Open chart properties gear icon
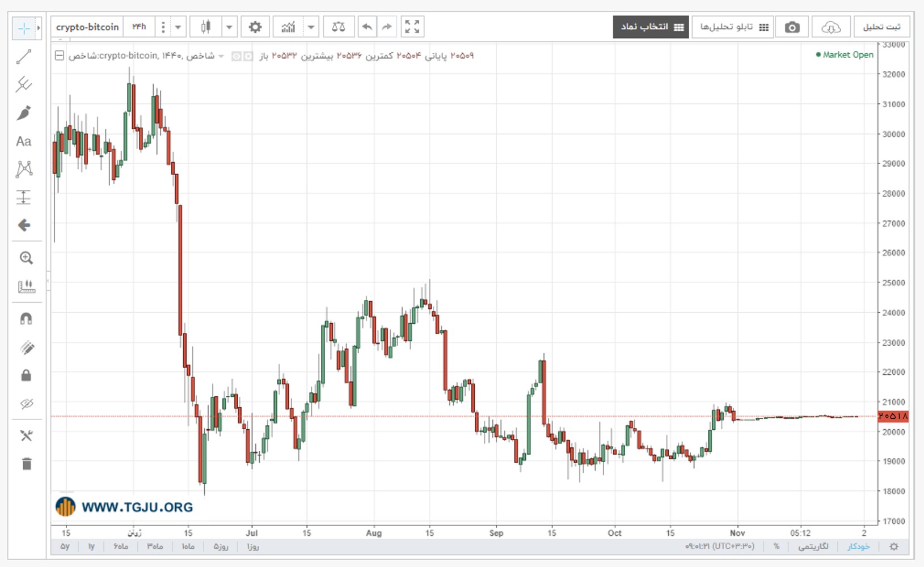The image size is (924, 567). pos(255,27)
